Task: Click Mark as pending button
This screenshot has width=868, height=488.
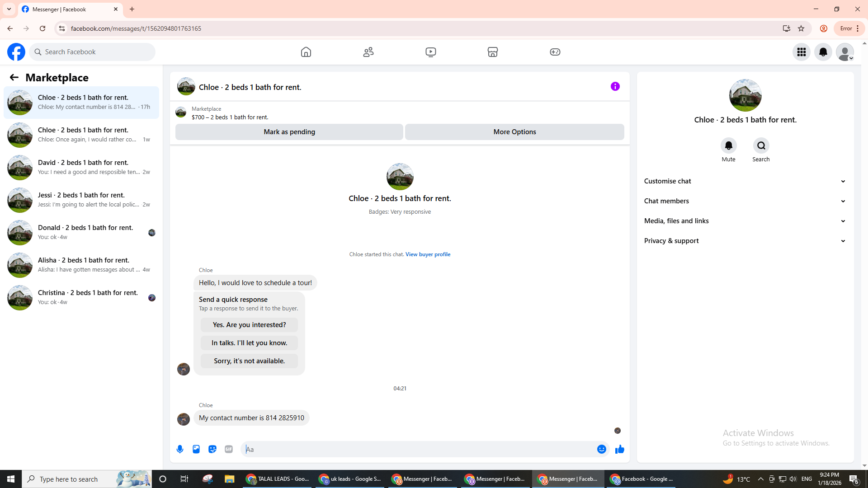Action: [x=289, y=132]
